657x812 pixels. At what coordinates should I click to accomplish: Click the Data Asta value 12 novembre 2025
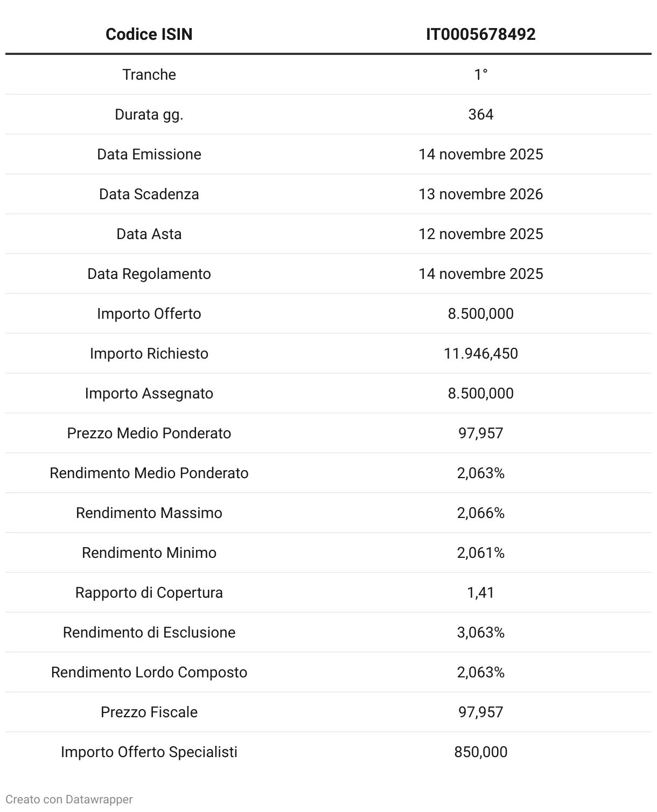[x=480, y=234]
